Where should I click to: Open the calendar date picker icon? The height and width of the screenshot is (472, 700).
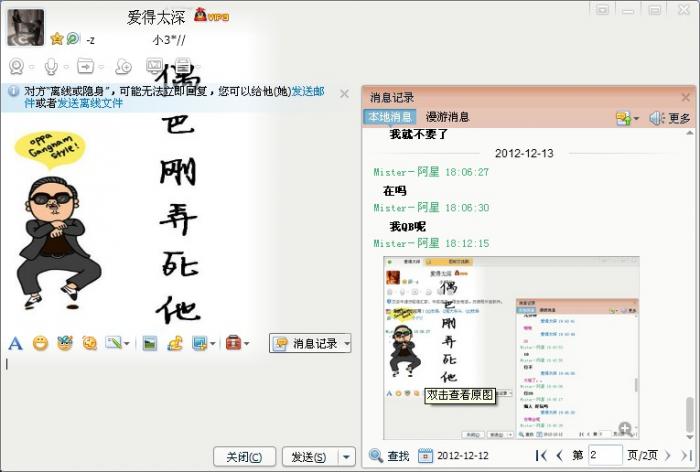tap(425, 455)
